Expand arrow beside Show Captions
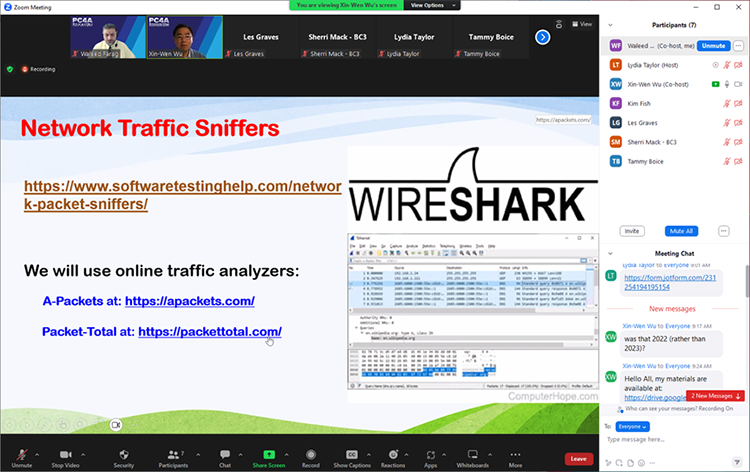Viewport: 750px width, 472px height. coord(369,454)
